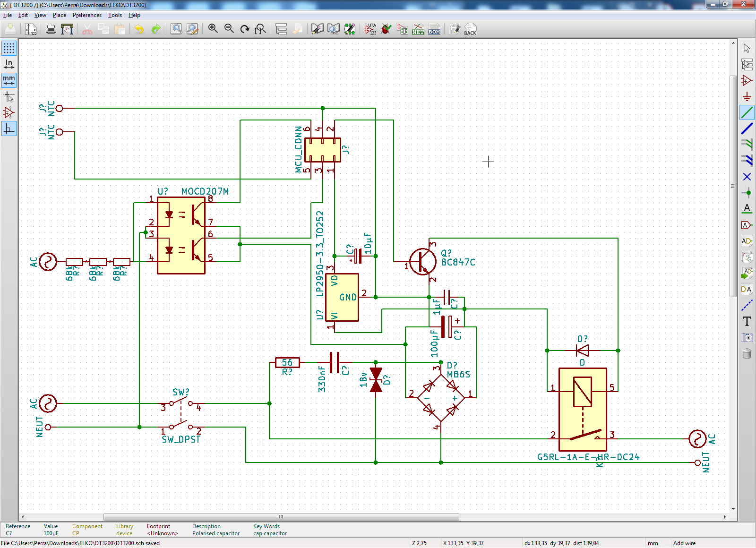756x548 pixels.
Task: Open Annotate schematic components tool
Action: tap(370, 29)
